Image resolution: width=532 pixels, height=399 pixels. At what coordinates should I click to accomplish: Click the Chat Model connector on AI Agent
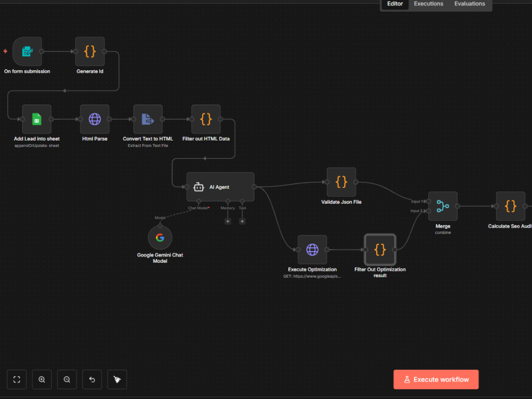(199, 202)
